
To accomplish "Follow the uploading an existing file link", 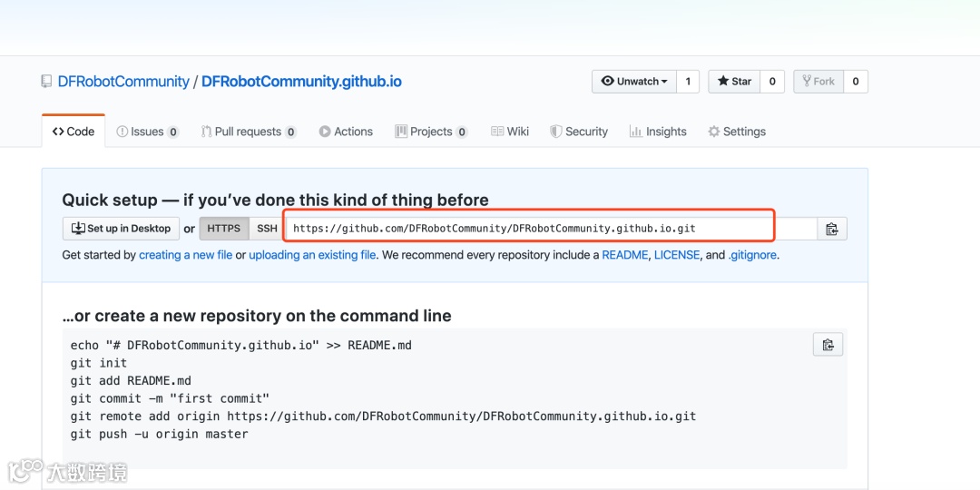I will [312, 255].
